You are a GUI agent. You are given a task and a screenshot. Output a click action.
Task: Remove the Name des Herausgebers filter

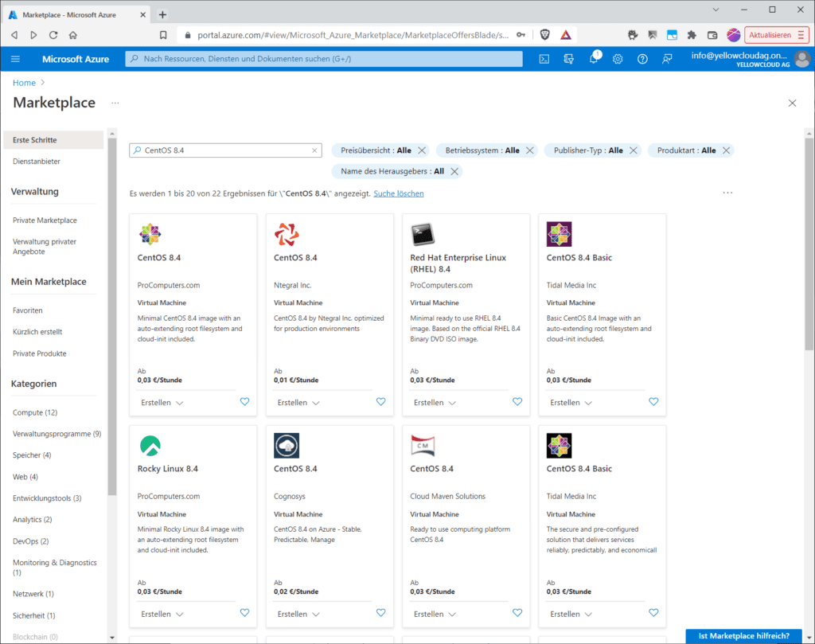(x=454, y=171)
